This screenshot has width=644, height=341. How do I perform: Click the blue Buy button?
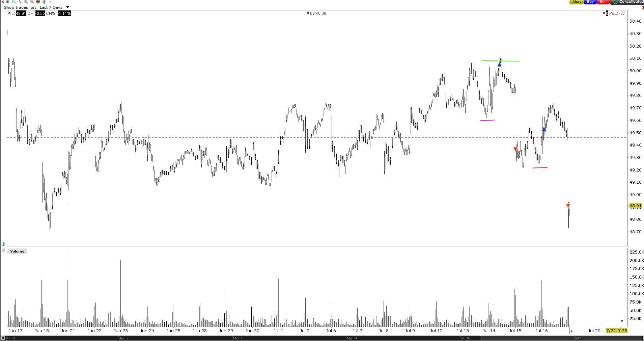pos(590,2)
